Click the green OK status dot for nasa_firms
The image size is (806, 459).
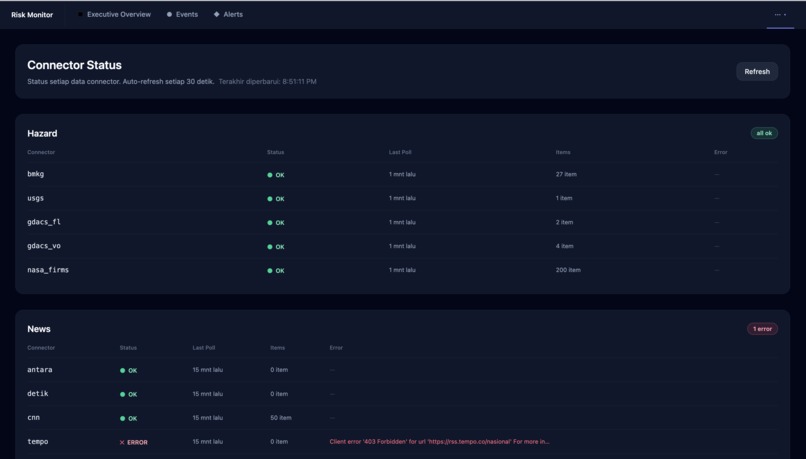coord(270,270)
